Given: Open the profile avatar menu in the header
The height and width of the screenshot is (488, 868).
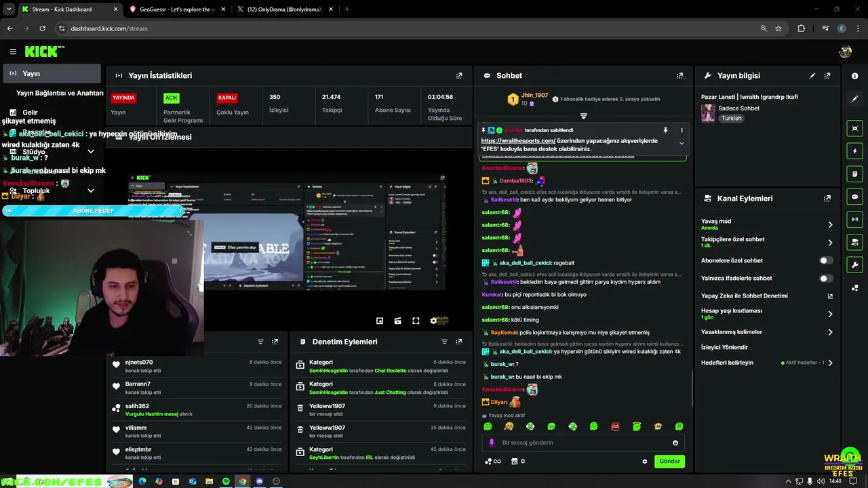Looking at the screenshot, I should [x=845, y=52].
